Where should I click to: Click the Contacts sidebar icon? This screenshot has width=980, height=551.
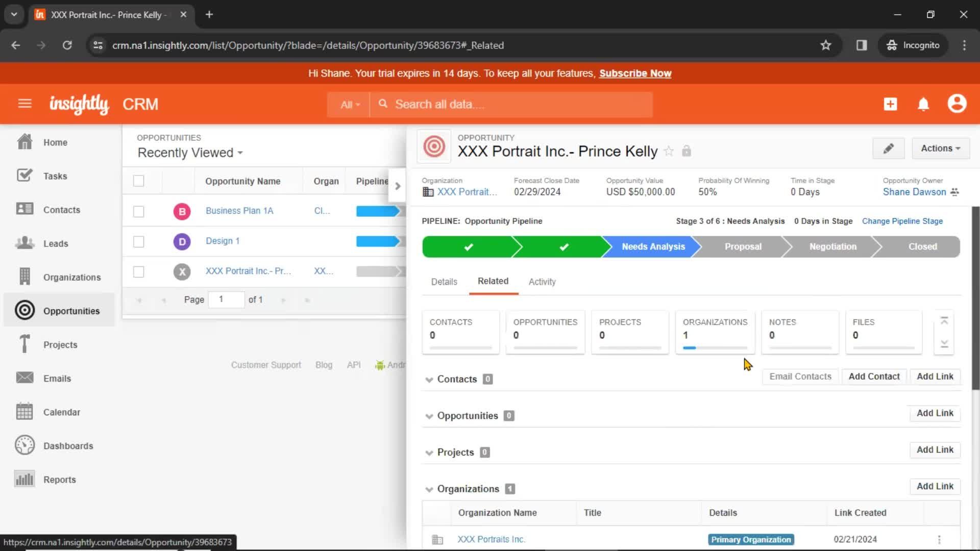pos(24,209)
